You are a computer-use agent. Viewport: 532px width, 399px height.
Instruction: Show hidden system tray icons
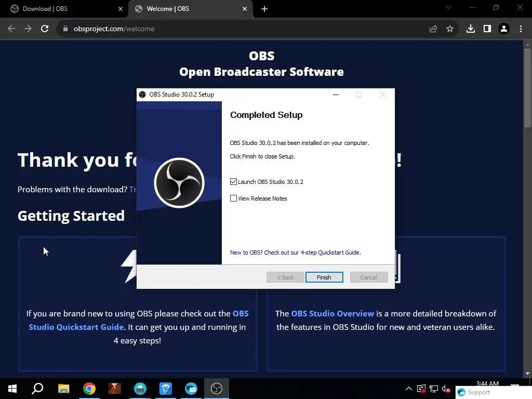[409, 389]
